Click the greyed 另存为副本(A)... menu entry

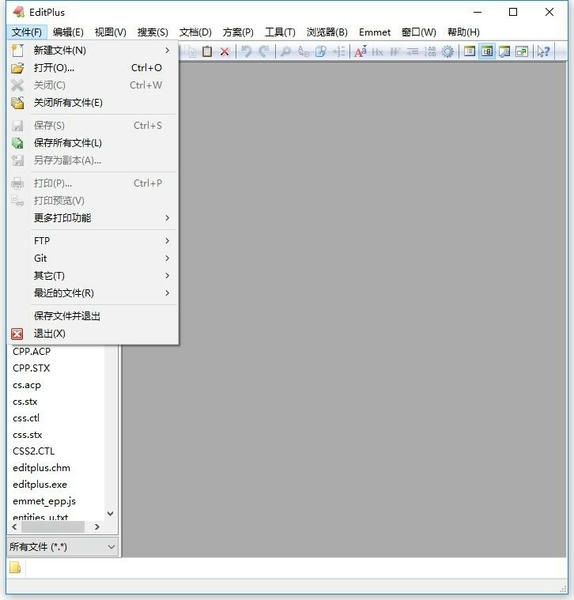pos(93,160)
